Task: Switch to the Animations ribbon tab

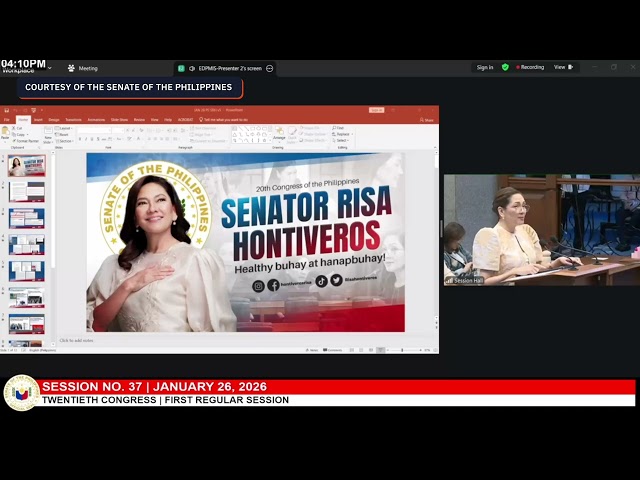Action: click(96, 120)
